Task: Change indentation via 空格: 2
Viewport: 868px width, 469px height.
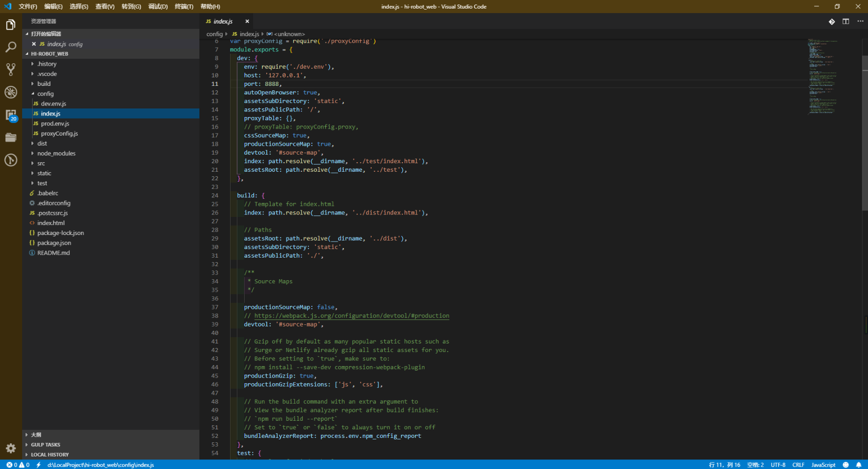Action: pyautogui.click(x=755, y=465)
